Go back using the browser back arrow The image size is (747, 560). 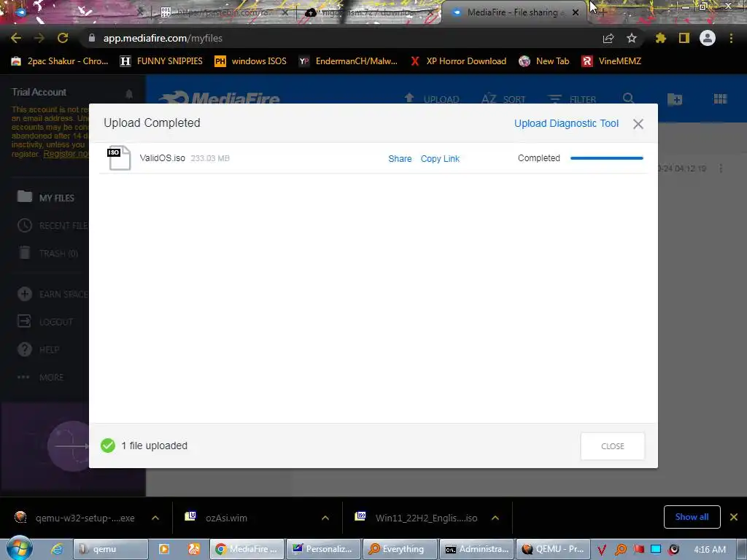16,38
